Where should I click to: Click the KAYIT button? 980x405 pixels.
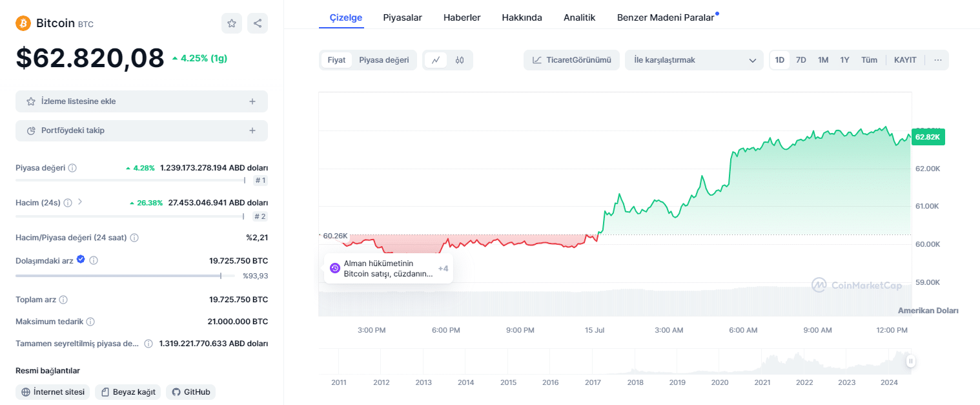point(905,60)
